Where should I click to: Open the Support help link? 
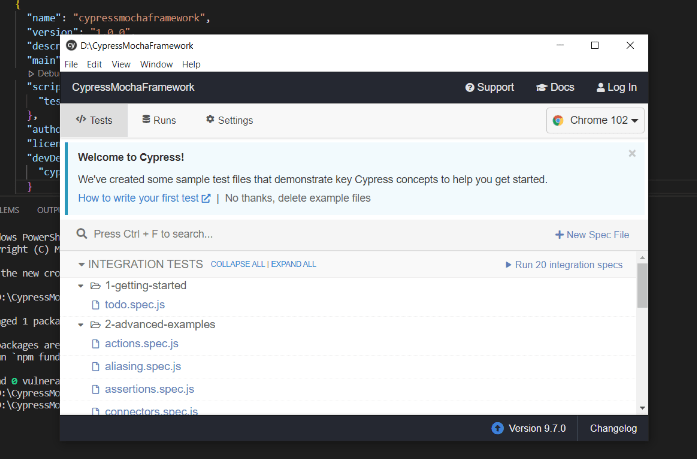(x=489, y=88)
